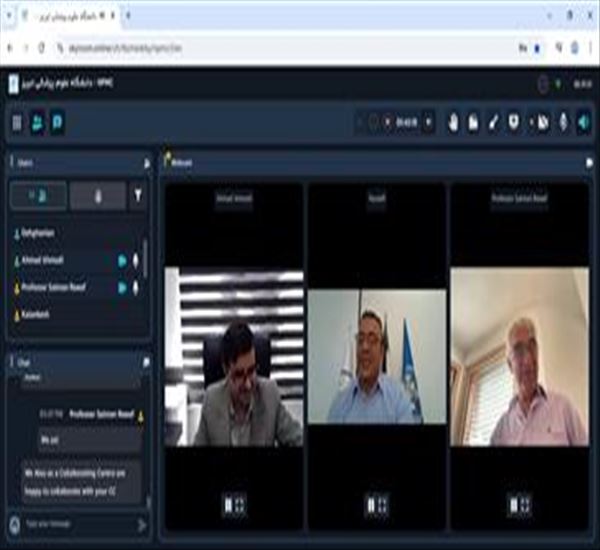Click the browser back arrow

click(x=10, y=48)
